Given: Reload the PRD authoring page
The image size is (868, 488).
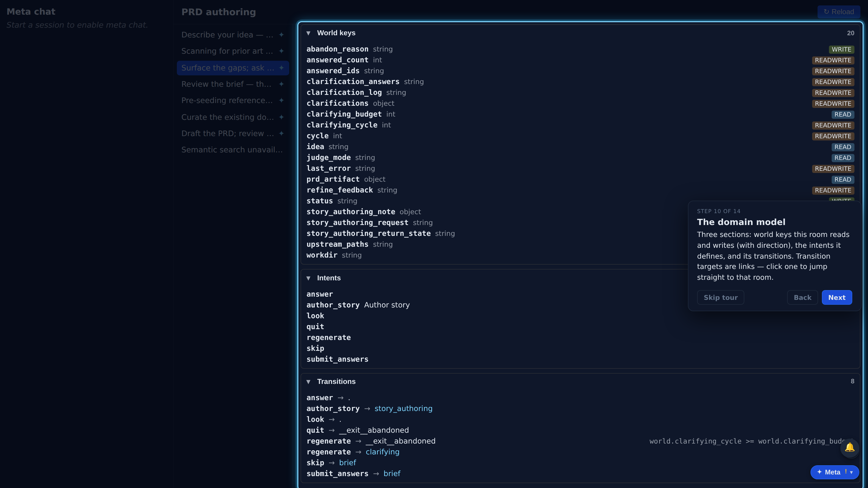Looking at the screenshot, I should [x=839, y=12].
